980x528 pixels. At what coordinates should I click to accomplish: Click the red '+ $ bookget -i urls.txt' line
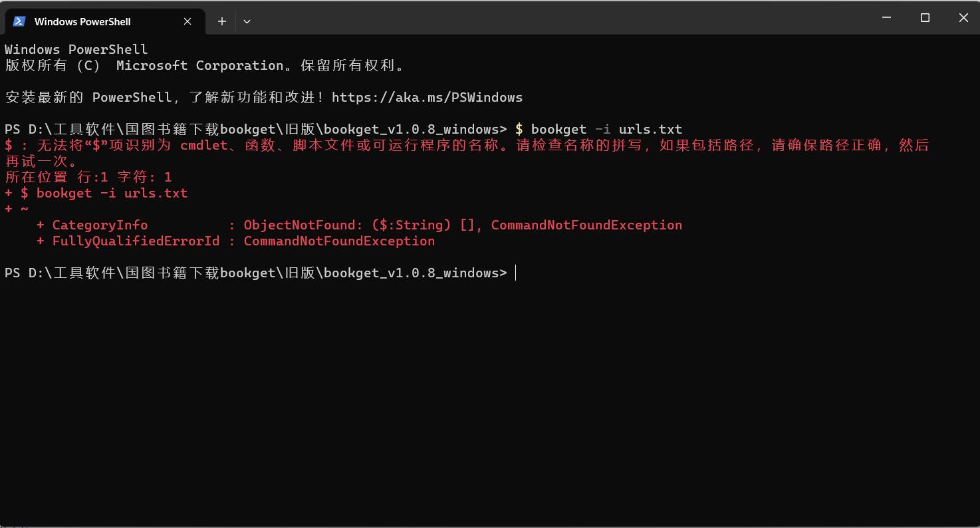pos(96,194)
